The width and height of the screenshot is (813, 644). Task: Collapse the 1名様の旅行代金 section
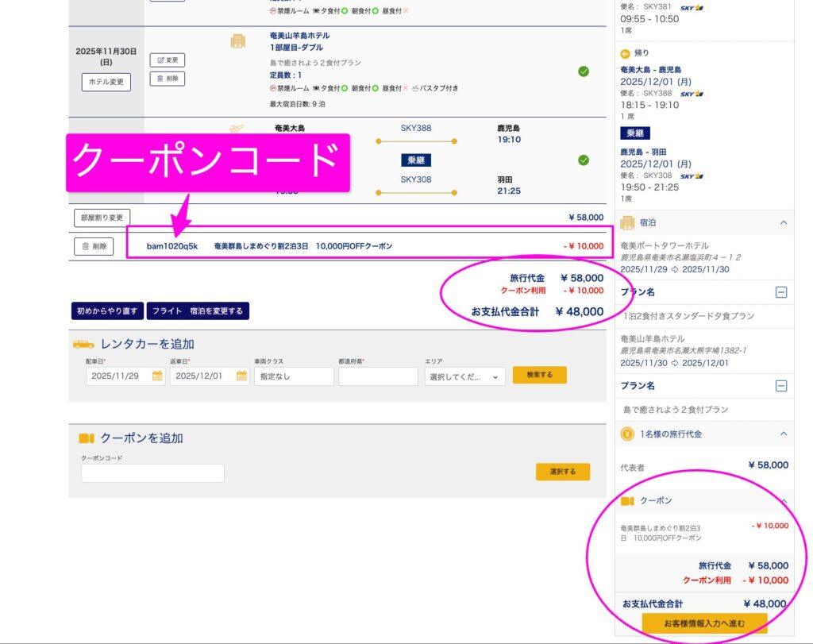tap(784, 434)
